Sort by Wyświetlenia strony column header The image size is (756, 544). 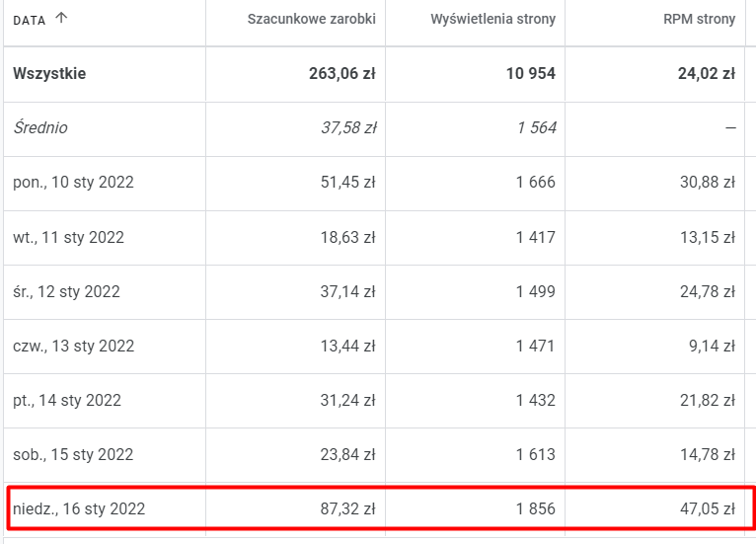coord(492,19)
